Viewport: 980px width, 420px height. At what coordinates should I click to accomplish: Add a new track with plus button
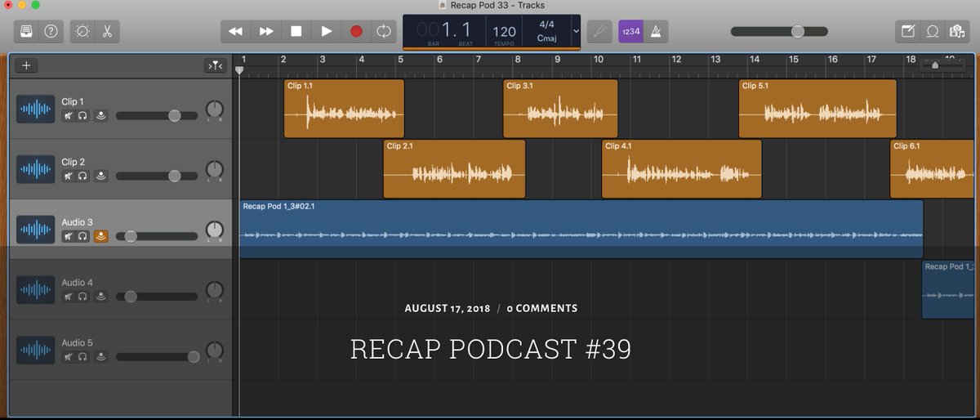coord(27,66)
